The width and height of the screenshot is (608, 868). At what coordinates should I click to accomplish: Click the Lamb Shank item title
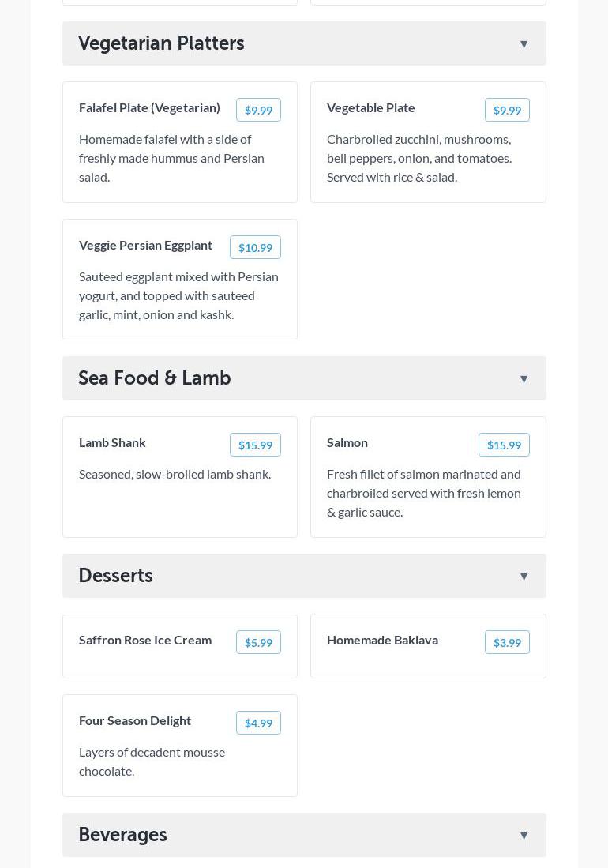(x=112, y=443)
